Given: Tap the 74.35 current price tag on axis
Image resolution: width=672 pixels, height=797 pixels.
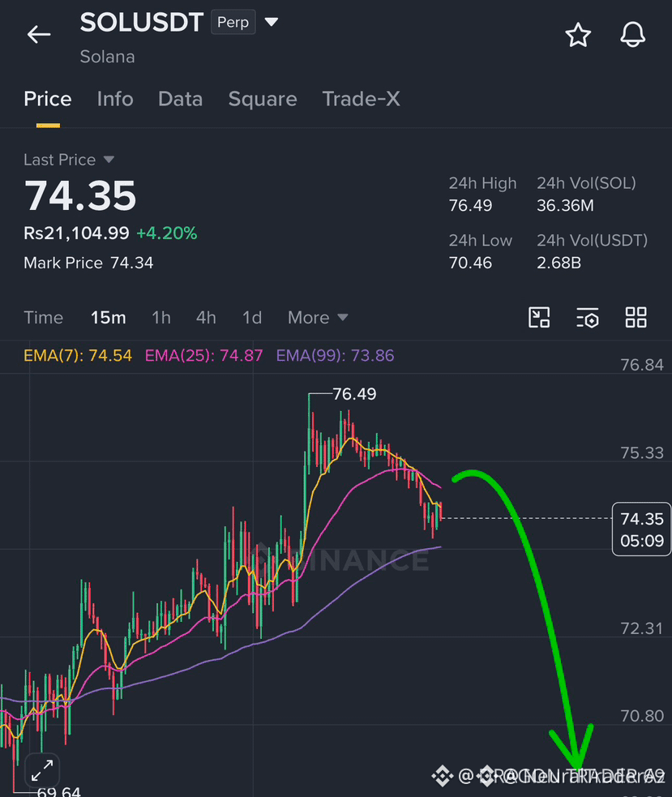Looking at the screenshot, I should click(641, 529).
